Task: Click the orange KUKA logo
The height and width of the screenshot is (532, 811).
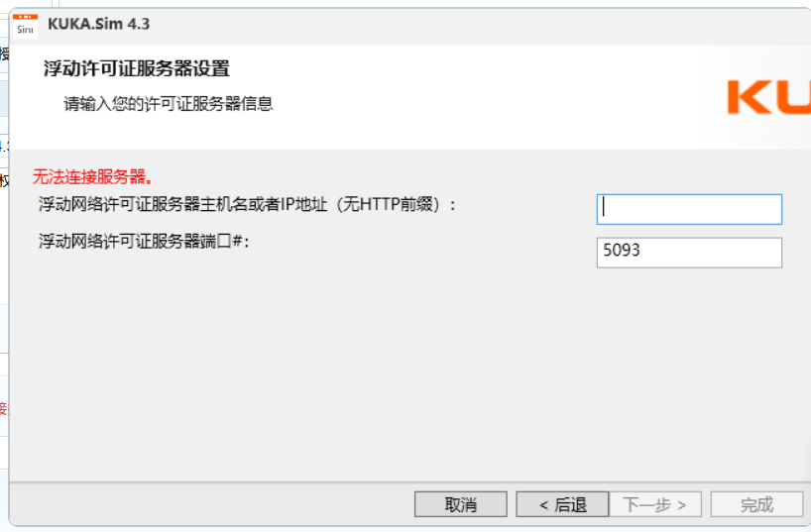Action: click(x=769, y=97)
